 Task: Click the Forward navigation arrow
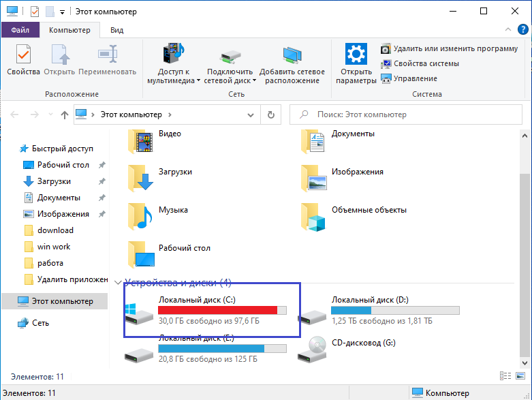(x=35, y=114)
